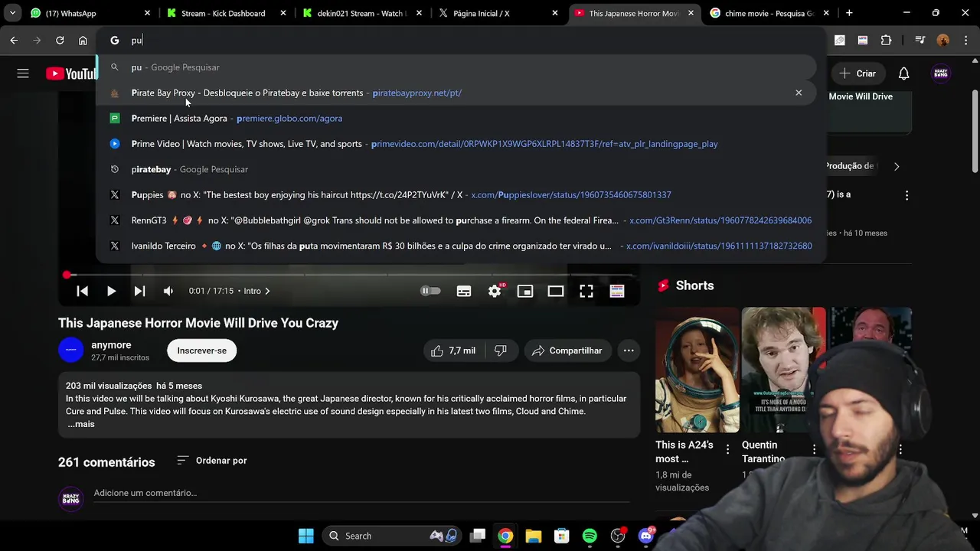Open a new browser tab
This screenshot has height=551, width=980.
pyautogui.click(x=849, y=13)
